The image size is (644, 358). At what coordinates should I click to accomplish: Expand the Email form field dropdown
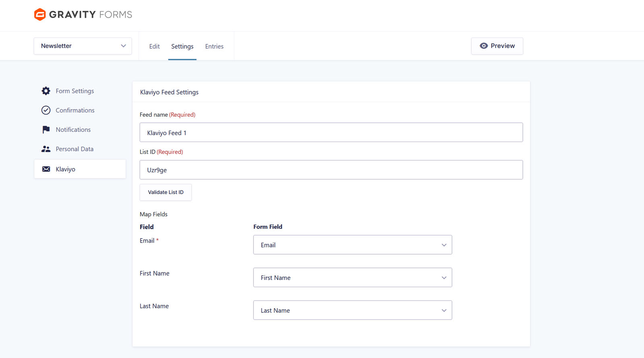click(352, 245)
